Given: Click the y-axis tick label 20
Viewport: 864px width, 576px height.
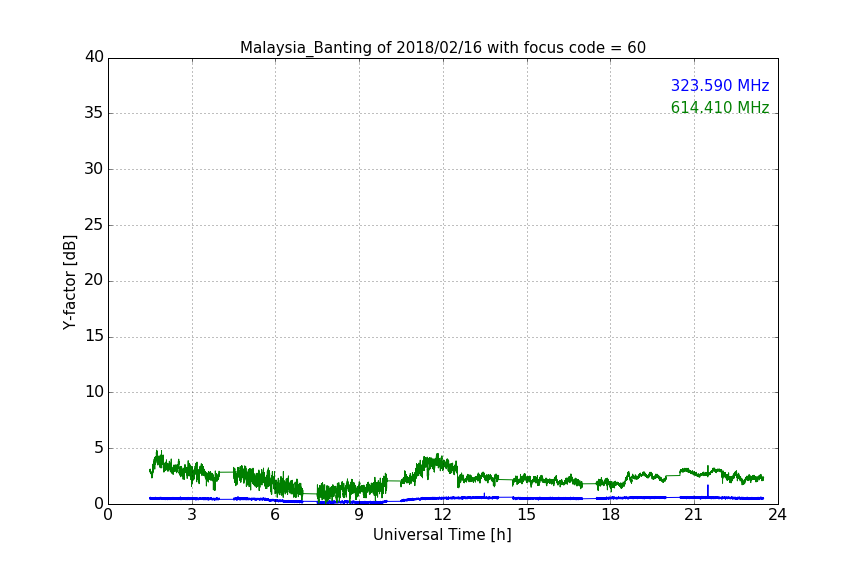Looking at the screenshot, I should pos(94,281).
